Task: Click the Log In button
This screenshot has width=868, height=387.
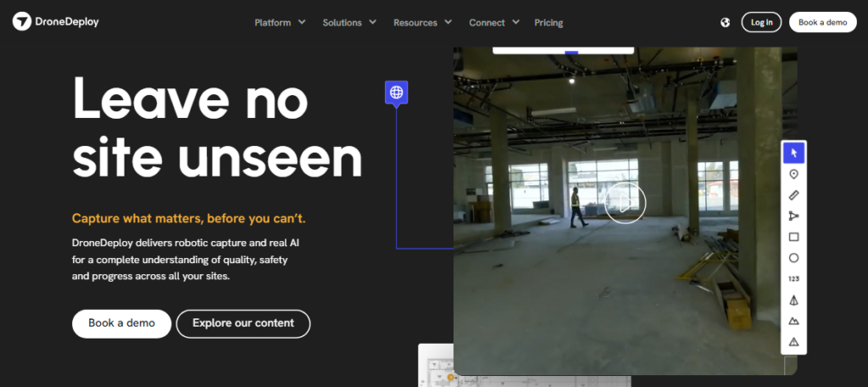Action: tap(761, 23)
